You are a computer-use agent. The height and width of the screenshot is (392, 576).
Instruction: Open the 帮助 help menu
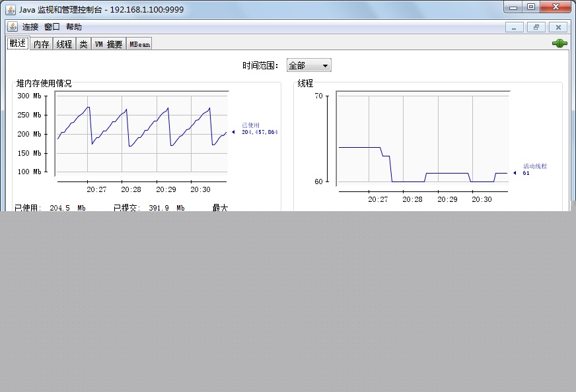point(74,27)
